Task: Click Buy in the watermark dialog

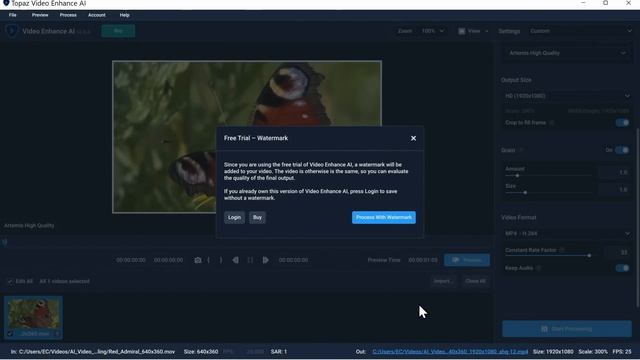Action: click(x=257, y=217)
